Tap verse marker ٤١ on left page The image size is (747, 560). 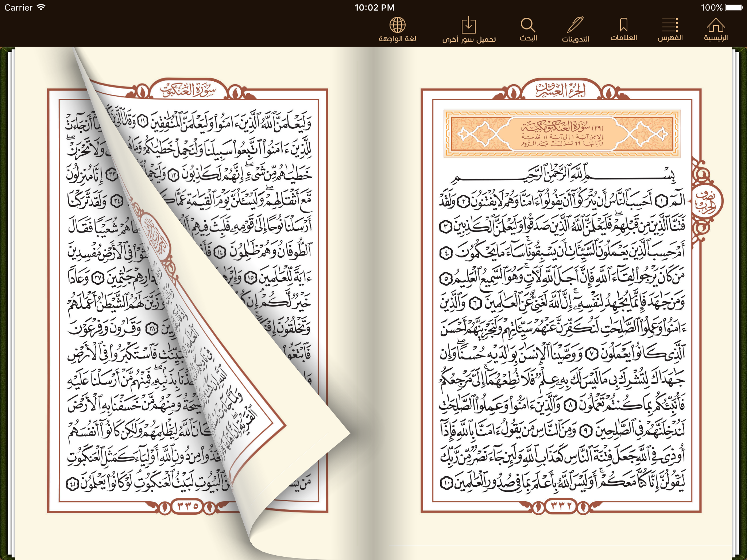coord(72,483)
